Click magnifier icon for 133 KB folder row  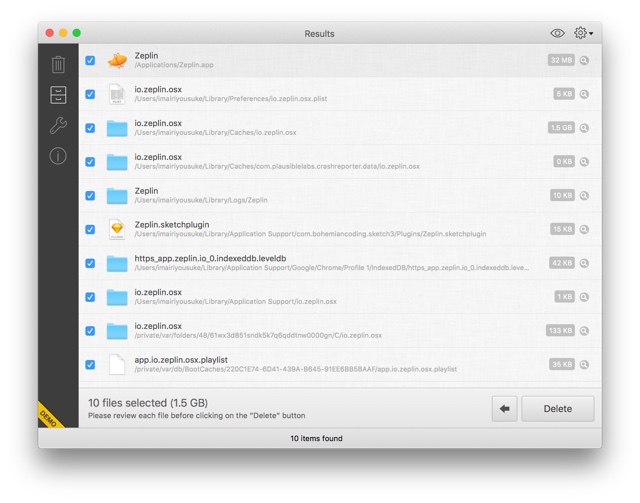pos(584,331)
